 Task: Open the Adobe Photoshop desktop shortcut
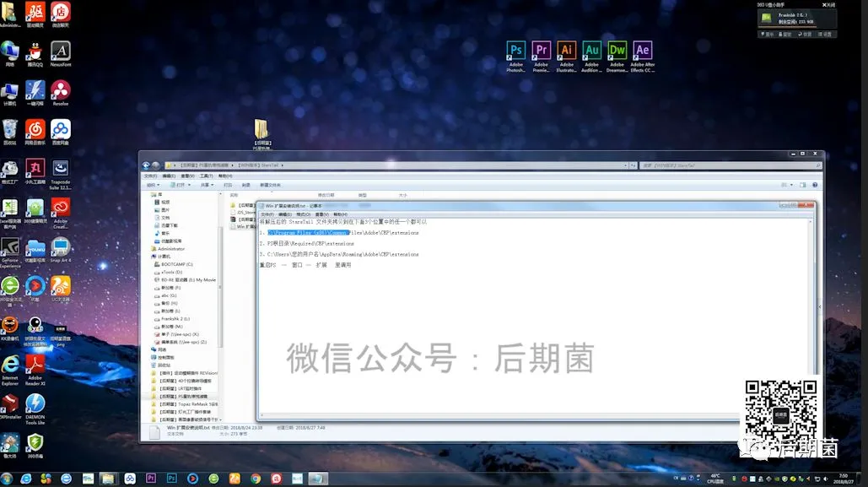516,57
